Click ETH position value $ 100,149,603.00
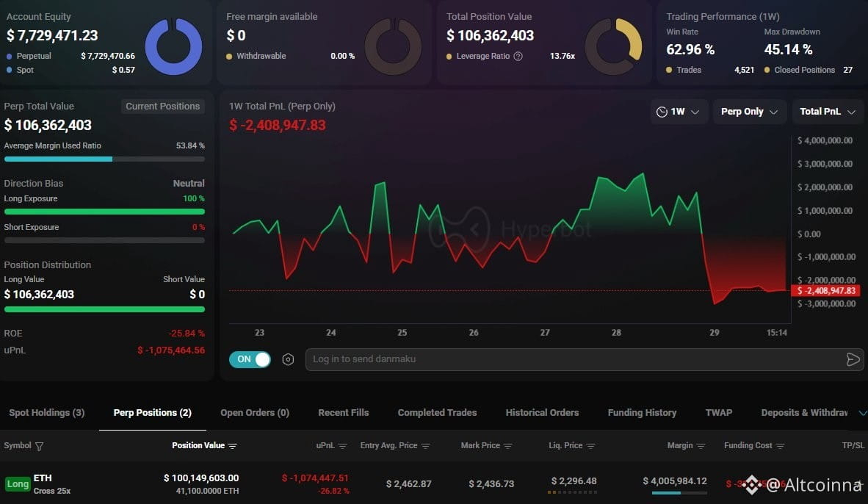Image resolution: width=868 pixels, height=504 pixels. tap(201, 478)
